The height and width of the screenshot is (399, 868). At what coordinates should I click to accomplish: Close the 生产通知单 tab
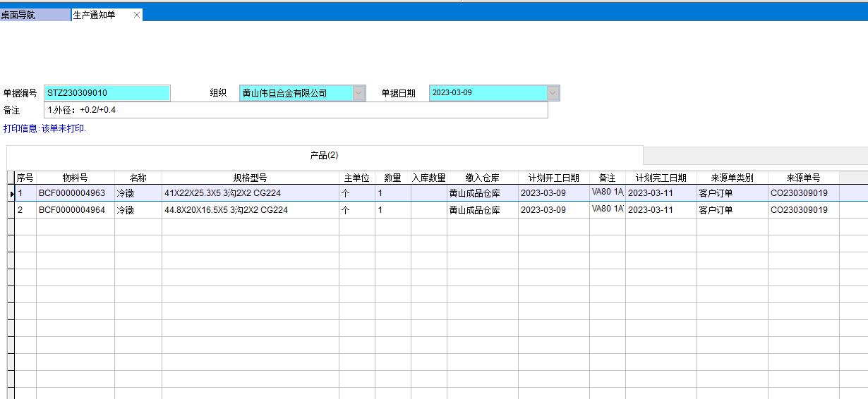(137, 15)
